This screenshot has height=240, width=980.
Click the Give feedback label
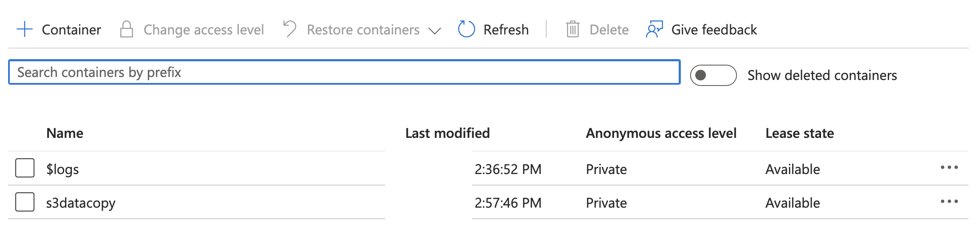pyautogui.click(x=714, y=30)
